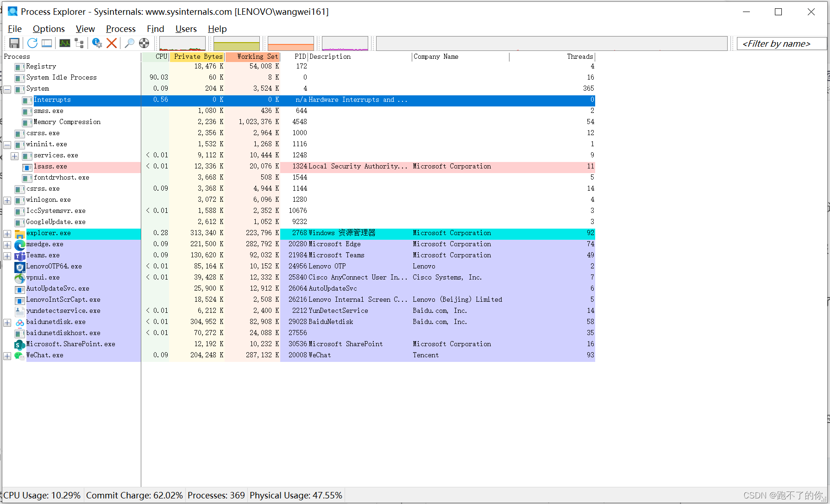Screen dimensions: 830x504
Task: Open the Find menu
Action: pos(155,29)
